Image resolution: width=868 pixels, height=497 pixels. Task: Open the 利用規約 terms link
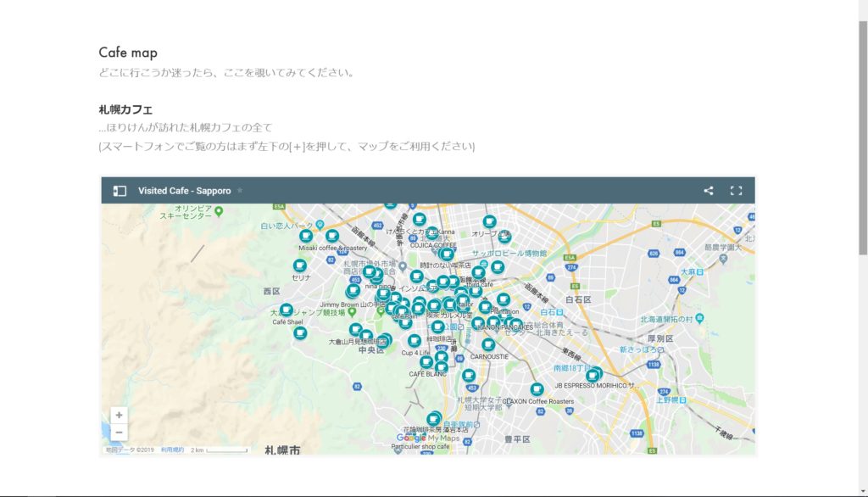(172, 450)
